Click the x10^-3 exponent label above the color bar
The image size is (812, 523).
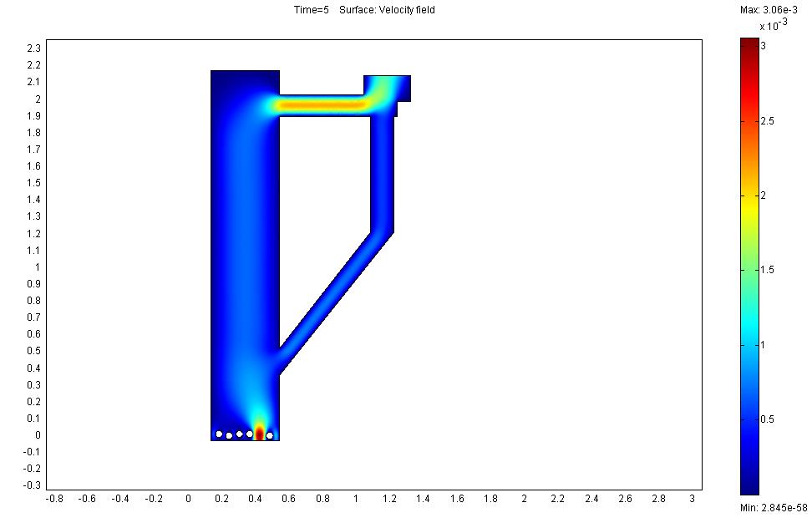click(774, 26)
